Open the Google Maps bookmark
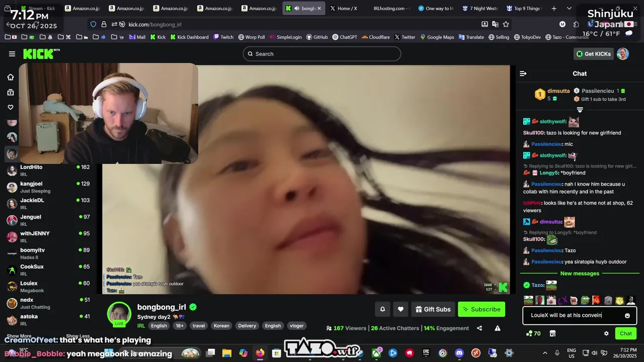The width and height of the screenshot is (644, 362). (437, 37)
